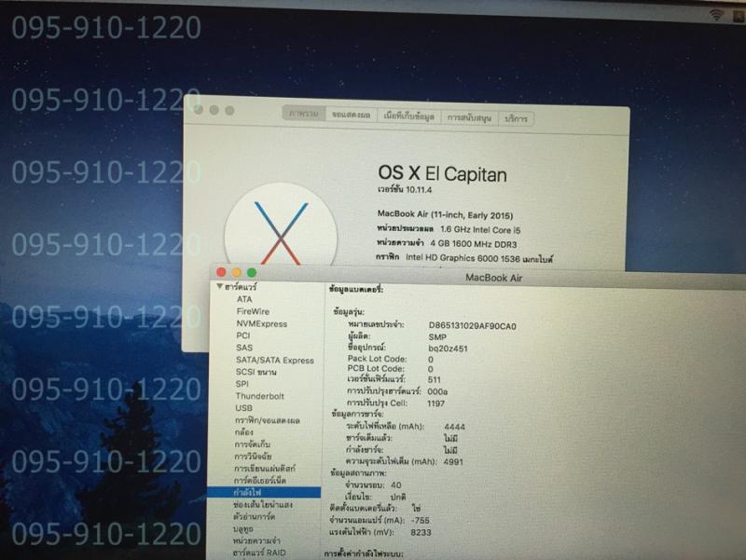This screenshot has height=560, width=746.
Task: Select หน่วยความจำ memory in the sidebar
Action: [x=256, y=540]
